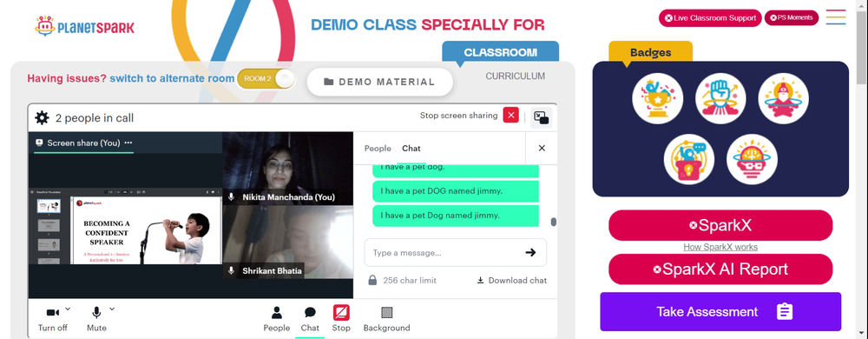
Task: Open Chat in the bottom toolbar
Action: [x=310, y=318]
